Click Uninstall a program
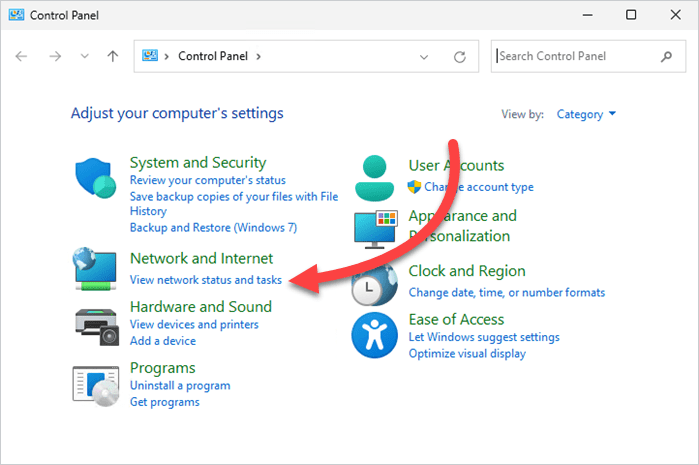Viewport: 699px width, 465px height. pyautogui.click(x=180, y=385)
